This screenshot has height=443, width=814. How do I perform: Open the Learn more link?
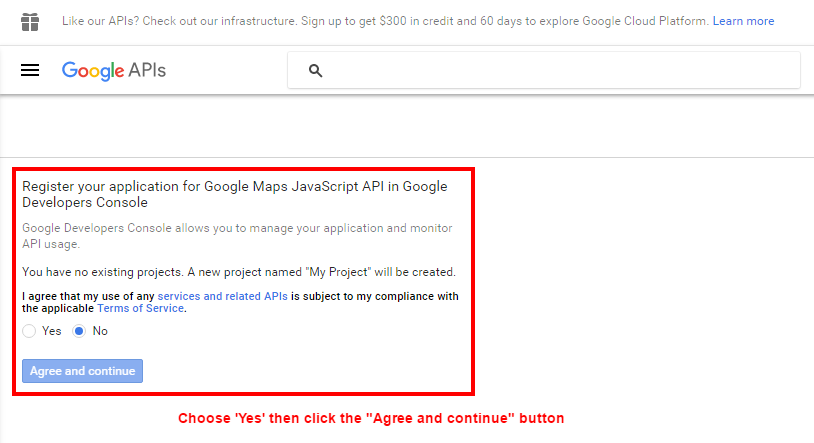tap(743, 21)
